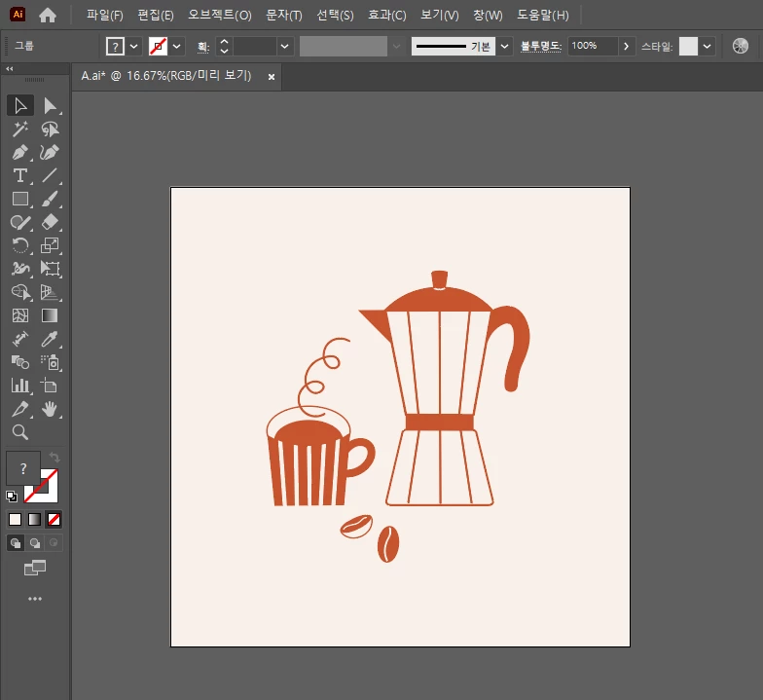The height and width of the screenshot is (700, 763).
Task: Open the 파일(F) menu
Action: pyautogui.click(x=104, y=16)
